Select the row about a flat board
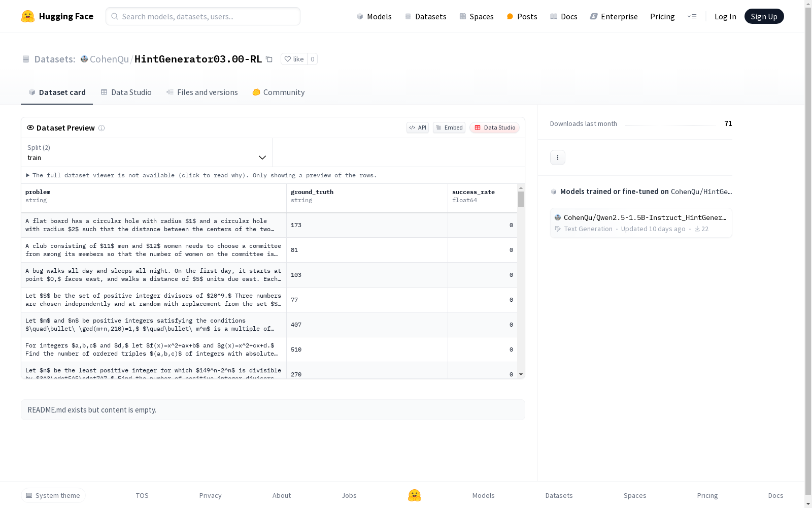812x508 pixels. click(269, 225)
